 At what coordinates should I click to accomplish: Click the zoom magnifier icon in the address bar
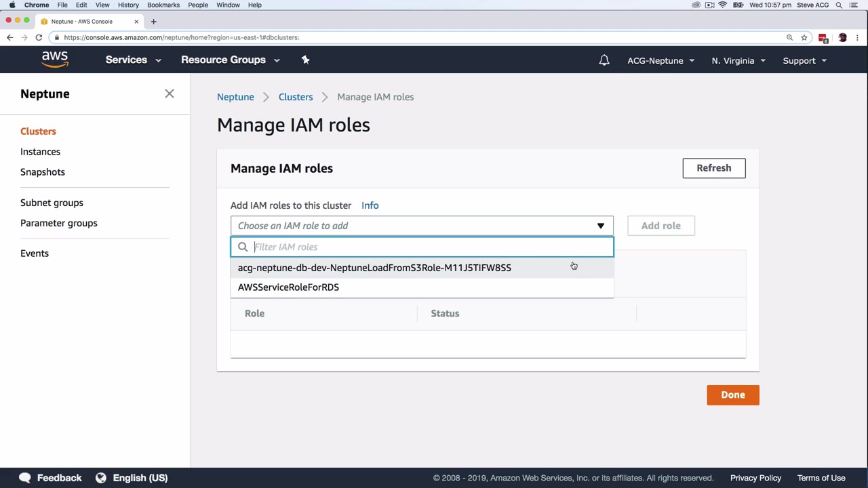point(789,37)
